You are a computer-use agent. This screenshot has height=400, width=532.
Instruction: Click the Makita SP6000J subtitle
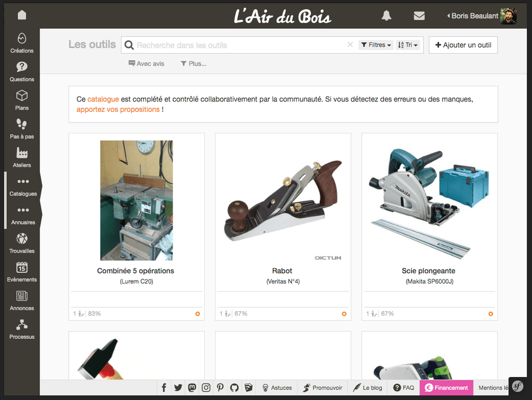click(x=430, y=281)
